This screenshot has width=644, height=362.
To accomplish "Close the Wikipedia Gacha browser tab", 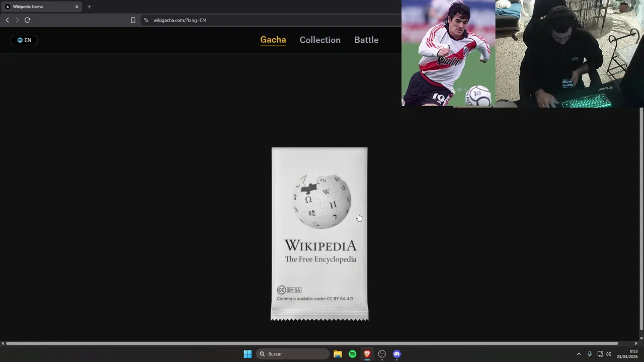I will (x=77, y=7).
